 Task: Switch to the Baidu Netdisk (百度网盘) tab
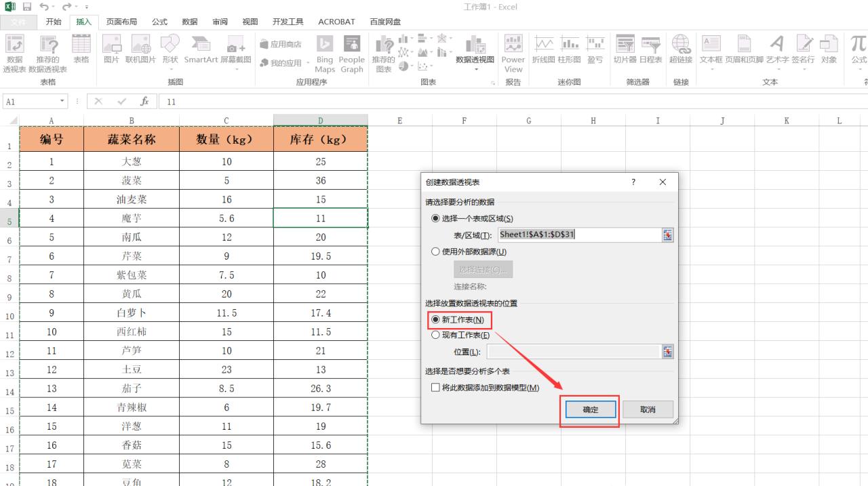point(385,22)
